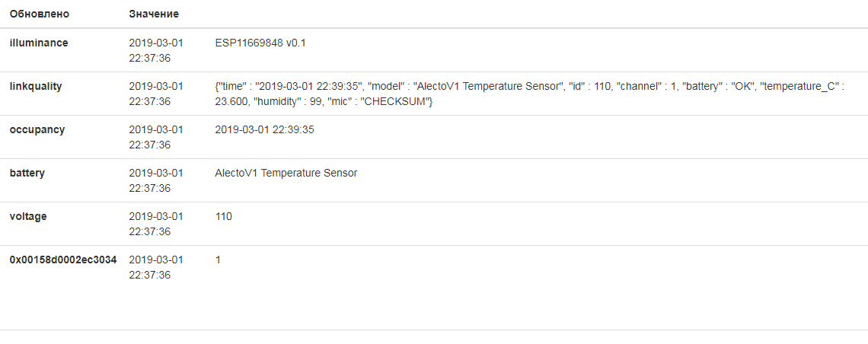Click the occupancy row label
Screen dimensions: 868x344
click(37, 129)
